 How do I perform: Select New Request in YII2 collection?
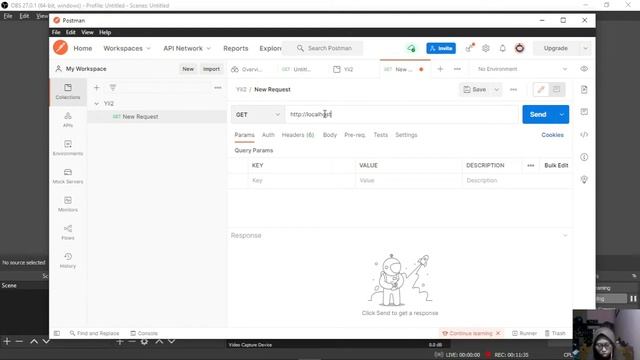157,117
